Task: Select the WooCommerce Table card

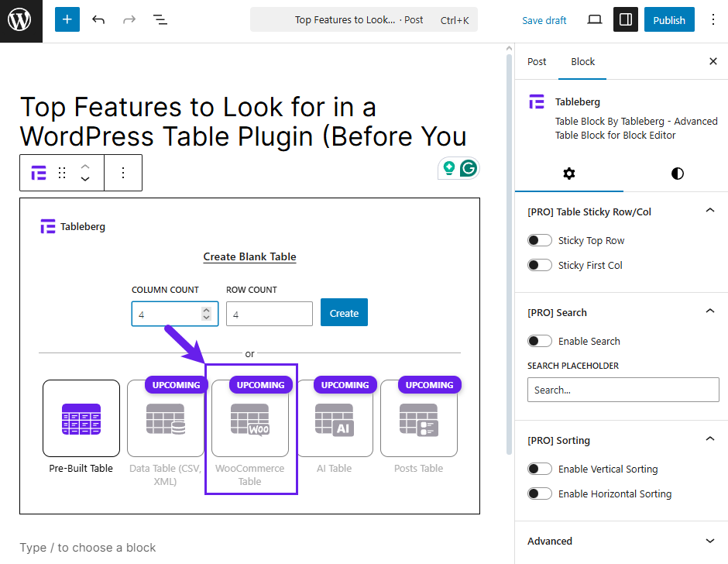Action: pos(250,418)
